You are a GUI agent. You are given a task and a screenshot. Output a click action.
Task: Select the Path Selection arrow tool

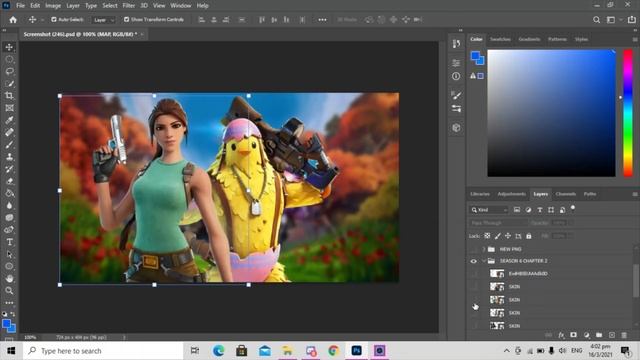[x=9, y=254]
